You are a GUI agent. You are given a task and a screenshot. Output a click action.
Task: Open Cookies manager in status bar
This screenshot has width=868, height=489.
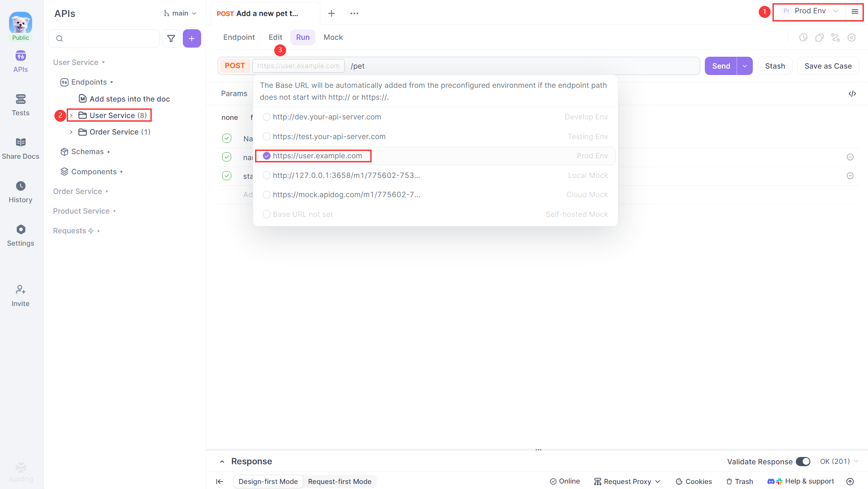tap(694, 481)
